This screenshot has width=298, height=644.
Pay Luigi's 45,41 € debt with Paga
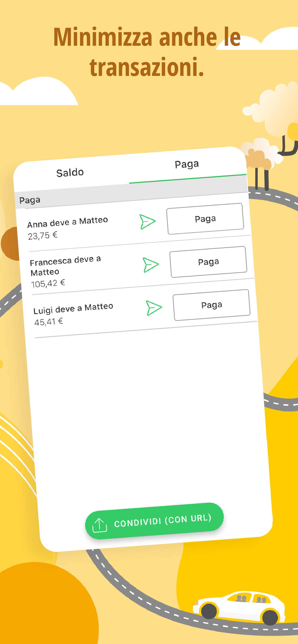click(212, 305)
